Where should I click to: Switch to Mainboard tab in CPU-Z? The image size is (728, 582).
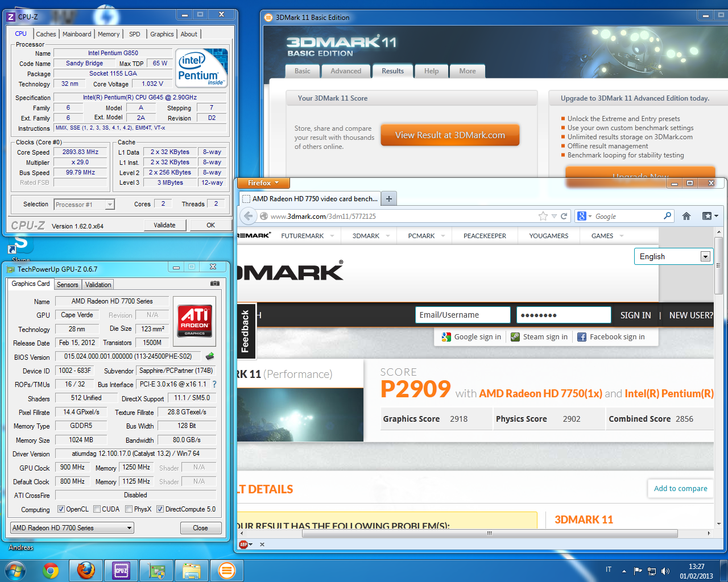point(77,34)
